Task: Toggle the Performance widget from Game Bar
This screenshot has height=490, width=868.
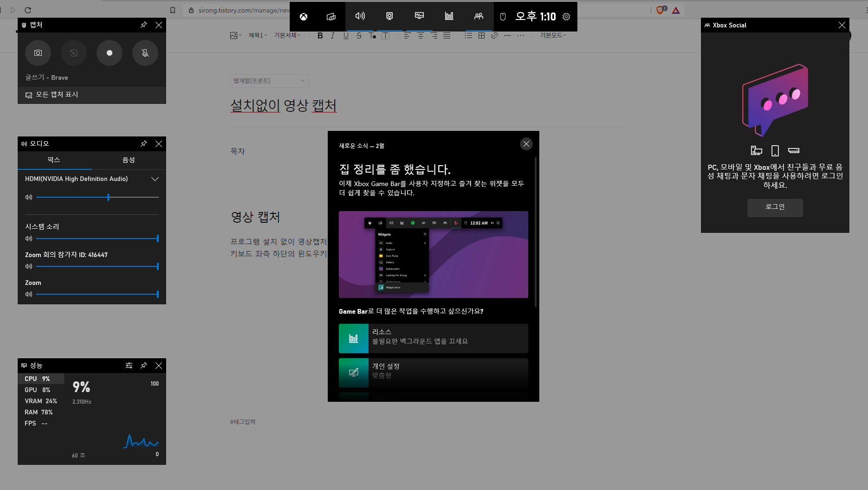Action: (x=419, y=16)
